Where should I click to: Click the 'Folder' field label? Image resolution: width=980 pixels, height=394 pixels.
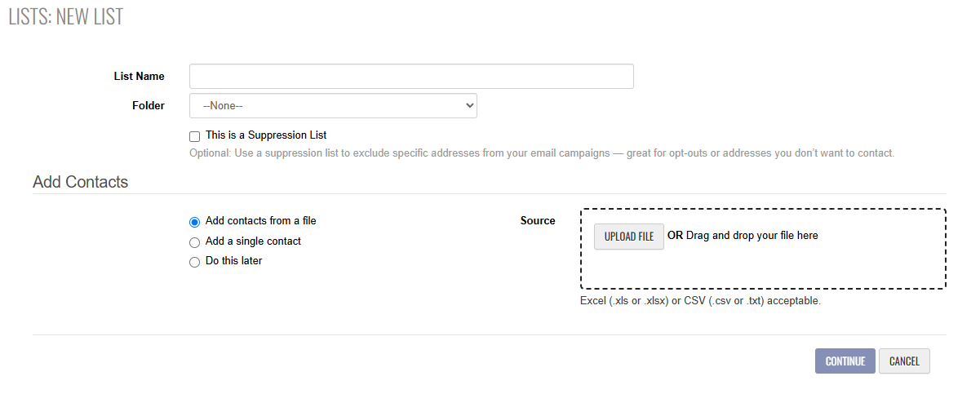[x=149, y=106]
